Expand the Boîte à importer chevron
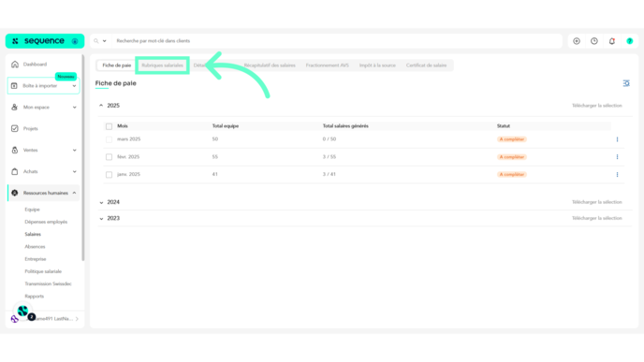 [74, 86]
